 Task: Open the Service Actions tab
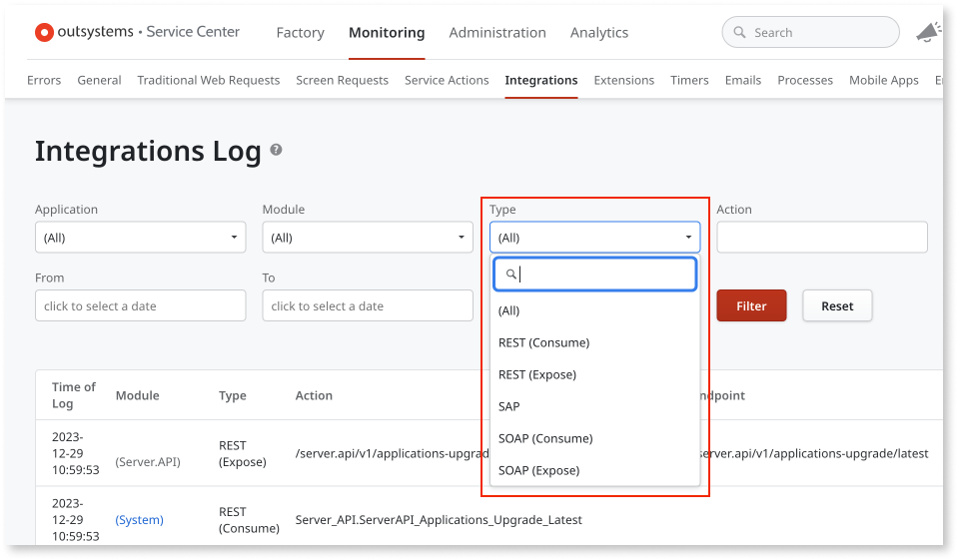pos(447,80)
